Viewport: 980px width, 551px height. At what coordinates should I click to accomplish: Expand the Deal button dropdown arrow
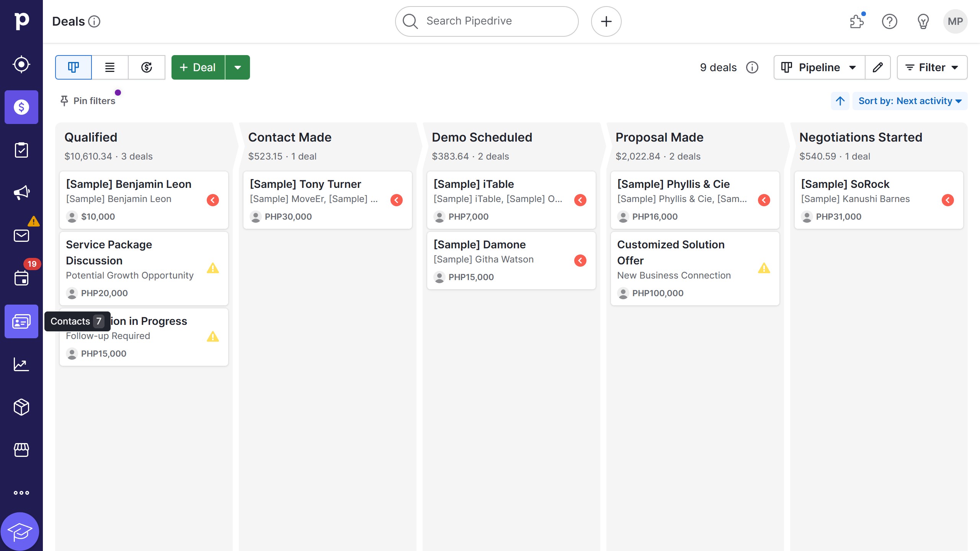(x=238, y=67)
